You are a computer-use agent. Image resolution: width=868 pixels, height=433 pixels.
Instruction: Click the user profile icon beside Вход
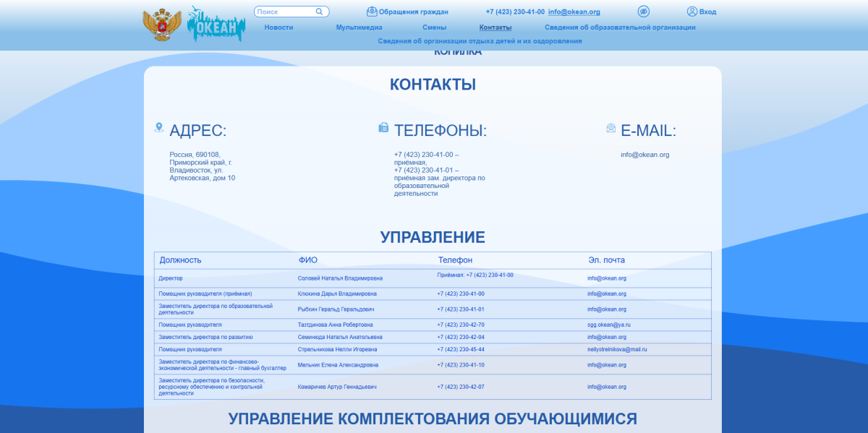(x=692, y=12)
